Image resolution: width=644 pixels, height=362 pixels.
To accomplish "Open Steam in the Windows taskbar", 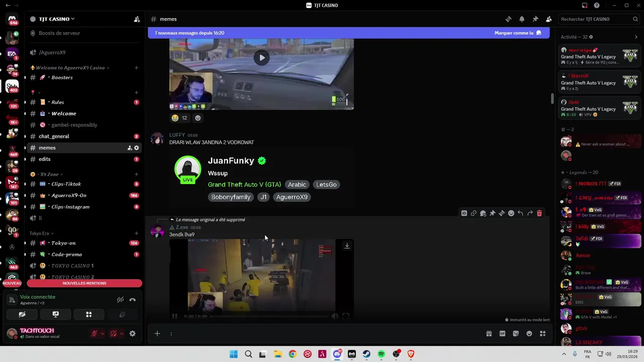I will 367,354.
